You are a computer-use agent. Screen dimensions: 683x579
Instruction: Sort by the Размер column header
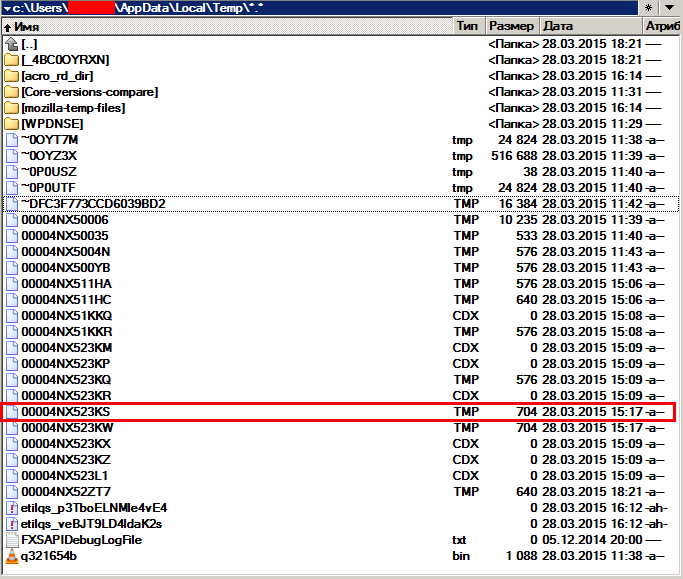tap(512, 26)
